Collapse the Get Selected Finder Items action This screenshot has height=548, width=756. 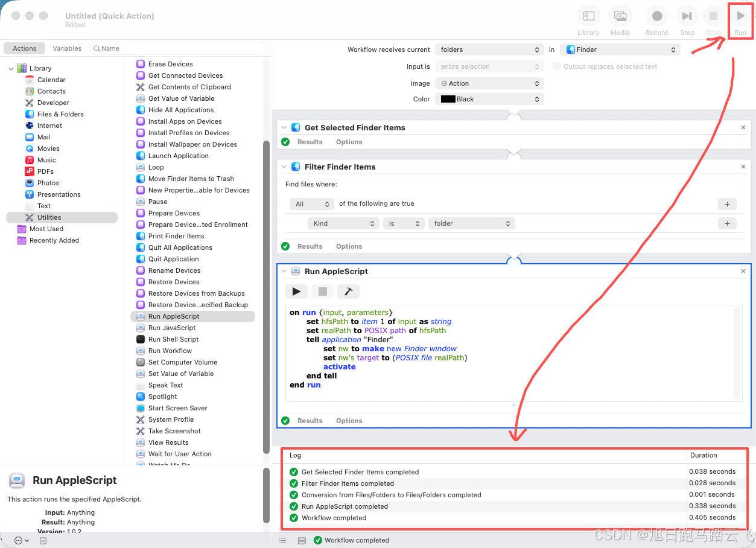point(284,127)
